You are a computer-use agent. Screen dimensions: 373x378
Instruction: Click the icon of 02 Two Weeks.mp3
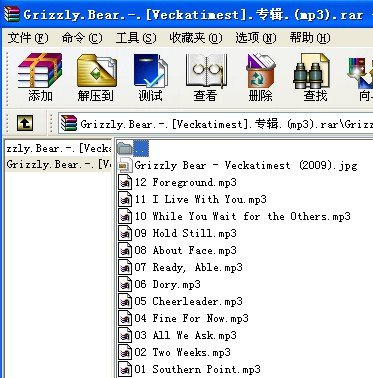coord(125,352)
